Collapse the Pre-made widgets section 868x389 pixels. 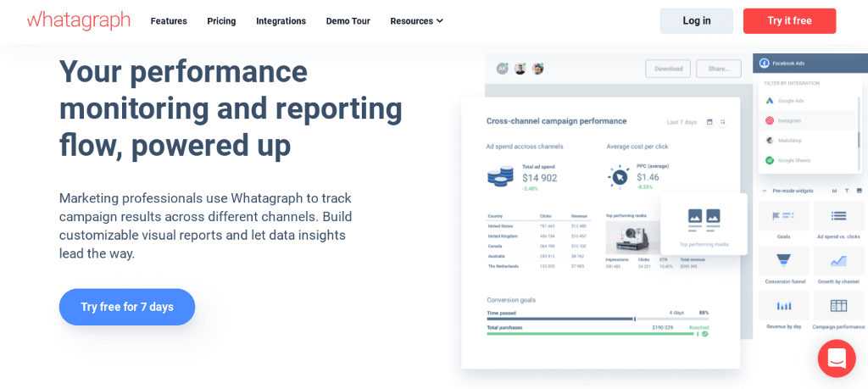pyautogui.click(x=765, y=191)
